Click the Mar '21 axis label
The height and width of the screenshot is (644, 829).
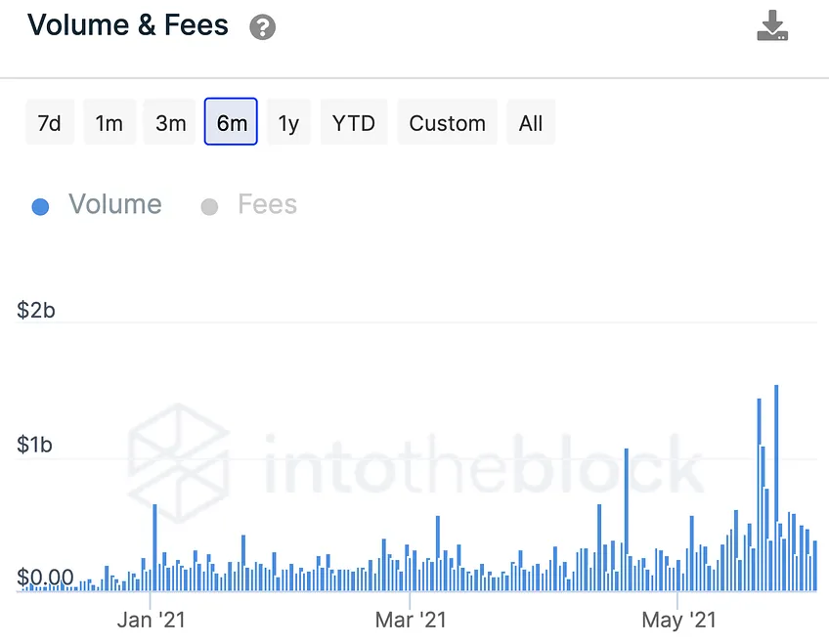point(411,620)
